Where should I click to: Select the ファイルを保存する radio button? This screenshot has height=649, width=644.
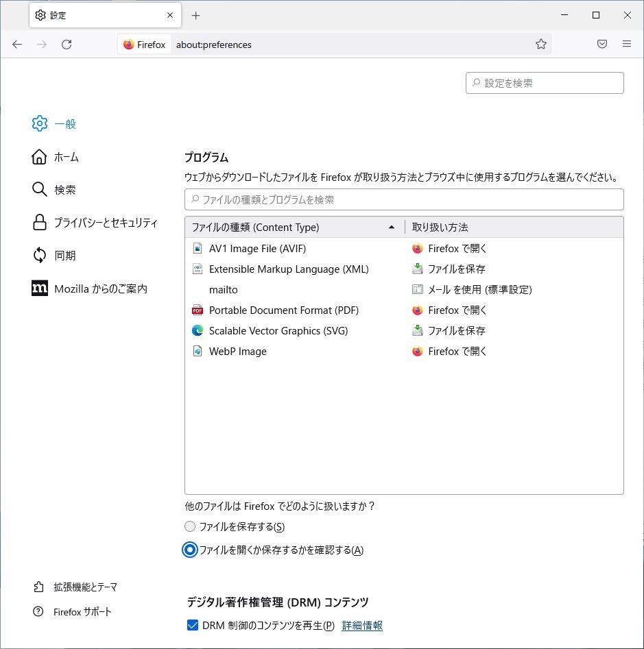point(190,526)
